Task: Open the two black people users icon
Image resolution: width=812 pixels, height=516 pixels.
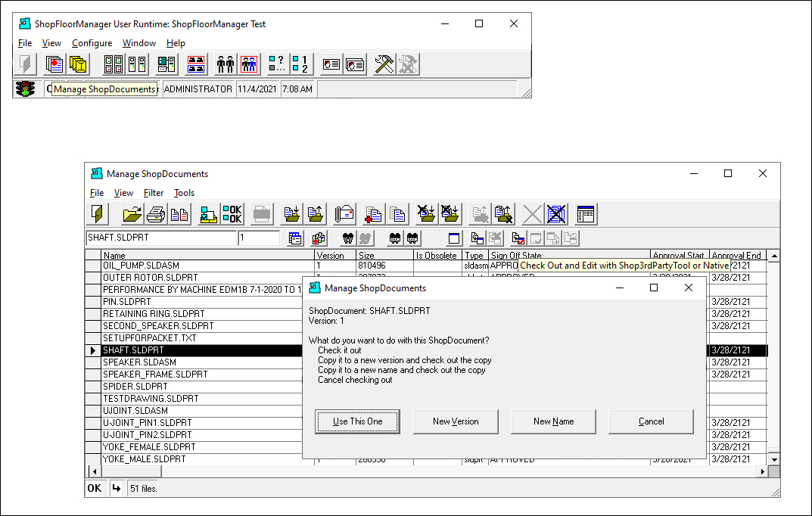Action: pyautogui.click(x=226, y=64)
